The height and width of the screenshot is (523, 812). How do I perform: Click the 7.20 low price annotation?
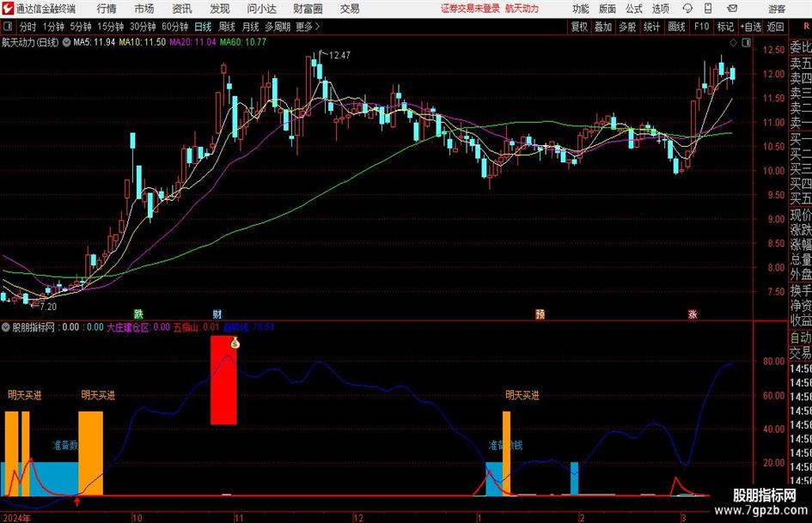click(48, 307)
